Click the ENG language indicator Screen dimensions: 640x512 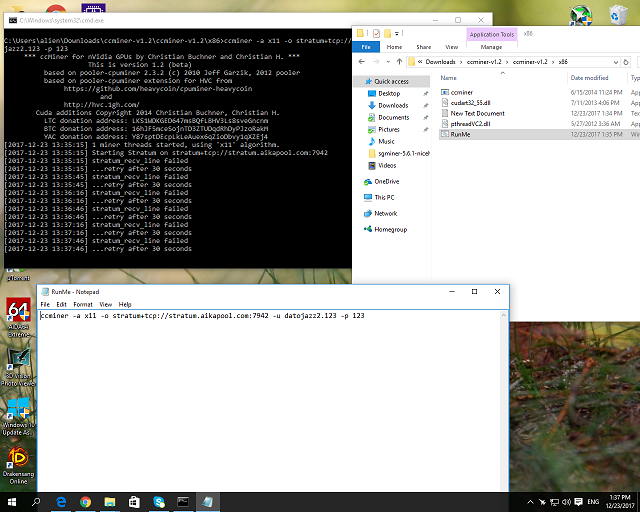[x=593, y=502]
